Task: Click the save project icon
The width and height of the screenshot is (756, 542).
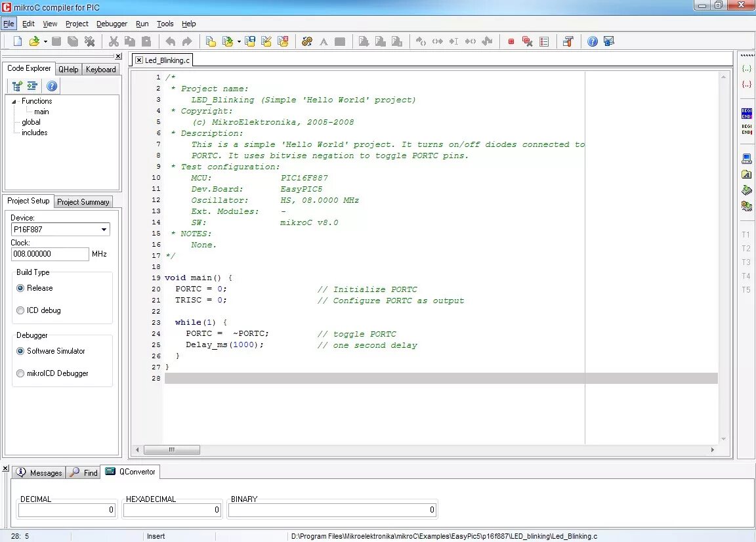Action: 250,41
